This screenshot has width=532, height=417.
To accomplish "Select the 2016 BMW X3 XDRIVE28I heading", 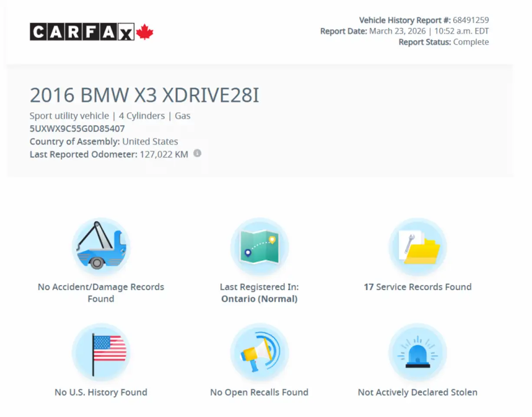I will [144, 96].
